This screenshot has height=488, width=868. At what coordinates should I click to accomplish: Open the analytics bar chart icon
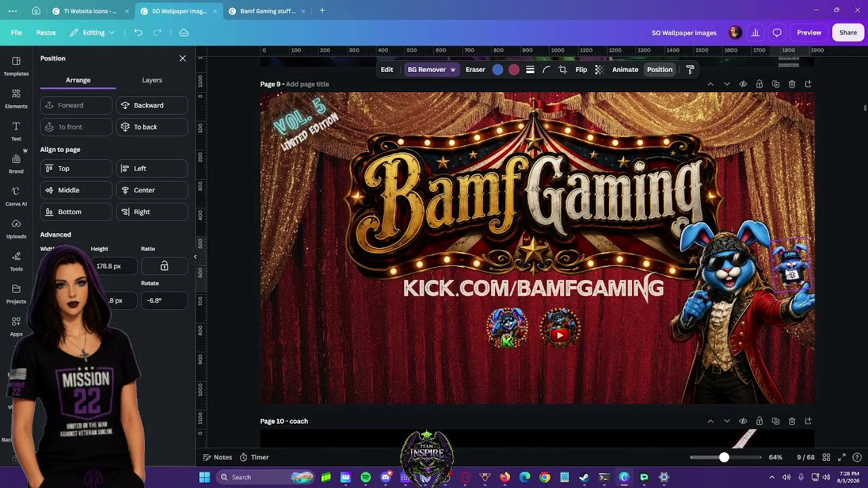click(755, 33)
